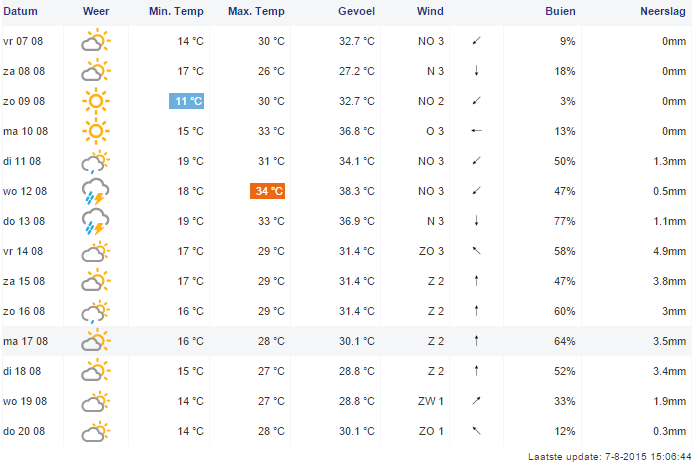
Task: Select the light rain icon for zo 16 08
Action: [x=96, y=311]
